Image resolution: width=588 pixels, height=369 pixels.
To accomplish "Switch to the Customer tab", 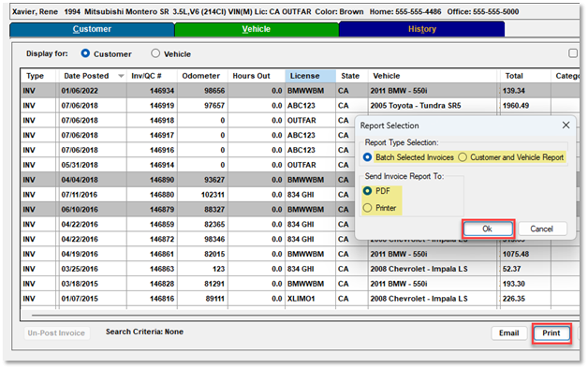I will (92, 29).
